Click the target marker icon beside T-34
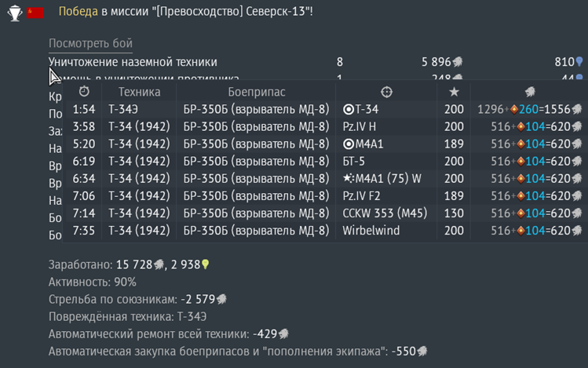This screenshot has width=588, height=368. click(x=349, y=109)
